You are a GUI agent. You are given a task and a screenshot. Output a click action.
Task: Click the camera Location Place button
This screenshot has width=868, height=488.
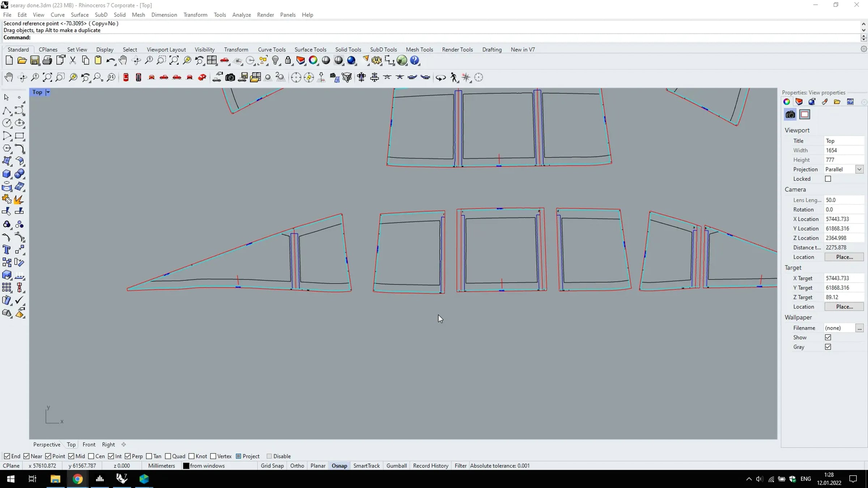844,257
